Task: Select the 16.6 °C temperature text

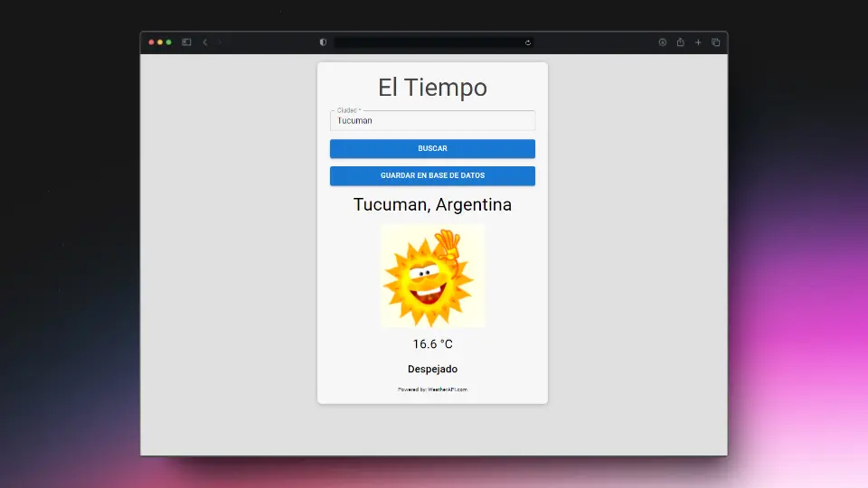Action: pyautogui.click(x=432, y=344)
